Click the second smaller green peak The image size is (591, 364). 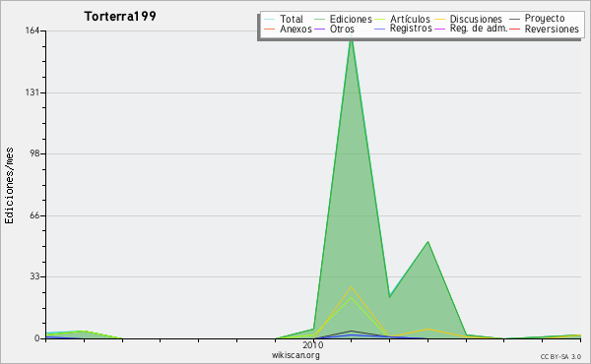pos(427,242)
